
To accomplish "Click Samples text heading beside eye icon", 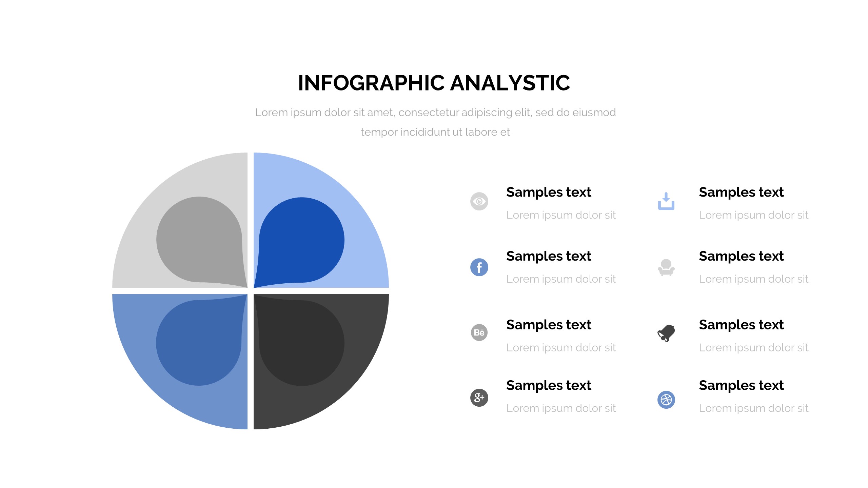I will [x=549, y=192].
